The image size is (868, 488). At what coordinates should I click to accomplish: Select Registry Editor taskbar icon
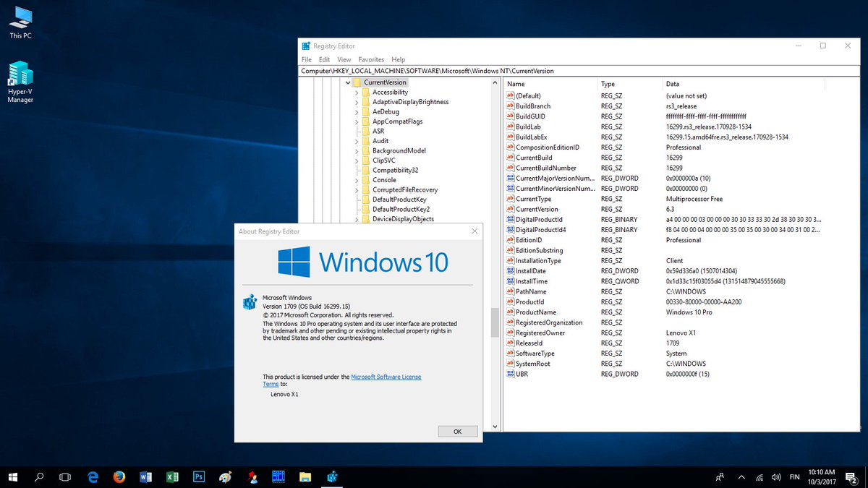[332, 477]
